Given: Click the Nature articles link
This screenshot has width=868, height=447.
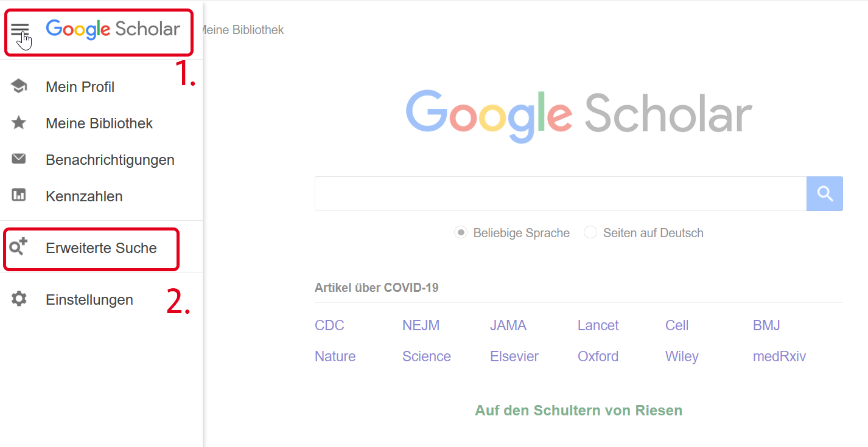Looking at the screenshot, I should [335, 356].
